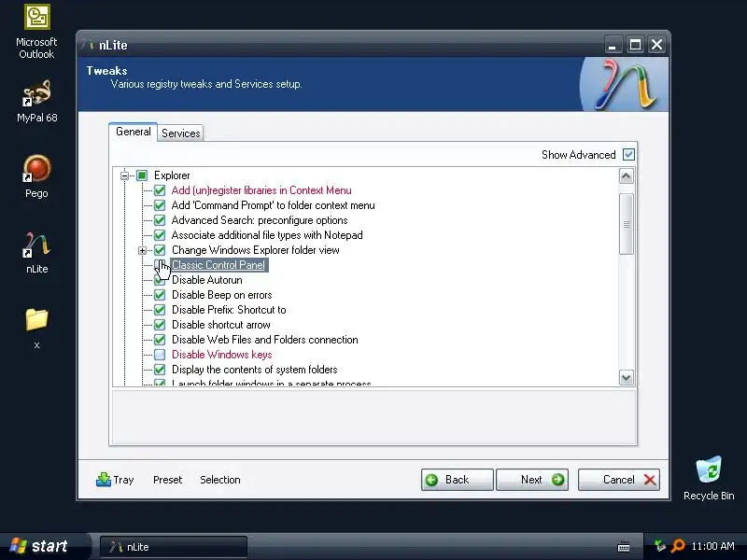Click the tweaks list scrollbar thumb

[x=626, y=224]
